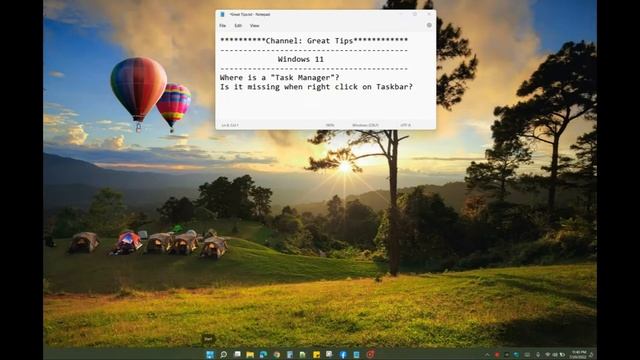This screenshot has height=360, width=640.
Task: Close the Notepad window
Action: (x=429, y=14)
